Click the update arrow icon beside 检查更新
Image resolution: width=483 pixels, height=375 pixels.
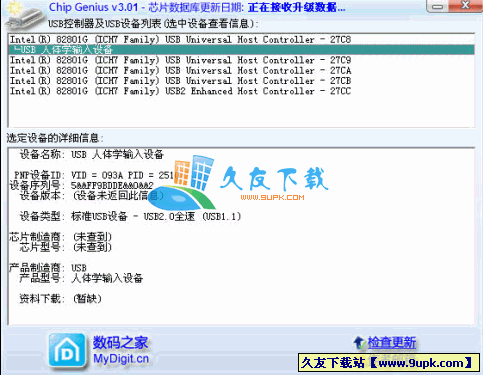(359, 343)
